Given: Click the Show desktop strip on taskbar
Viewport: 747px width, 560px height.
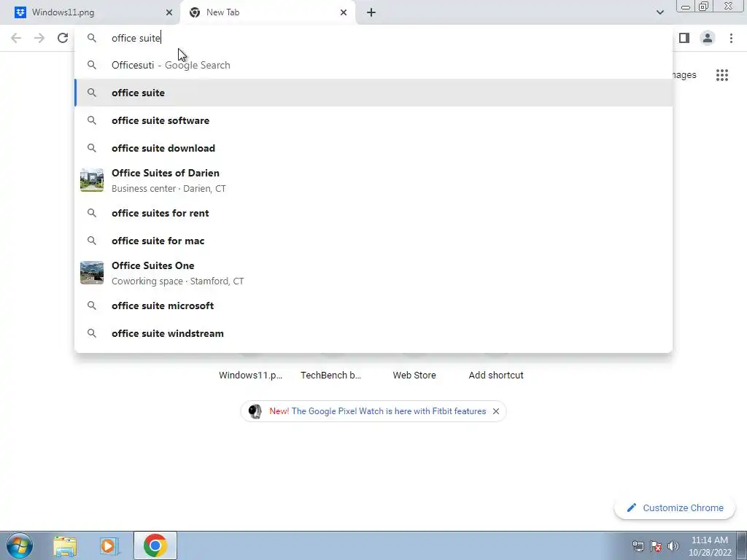Looking at the screenshot, I should [742, 545].
